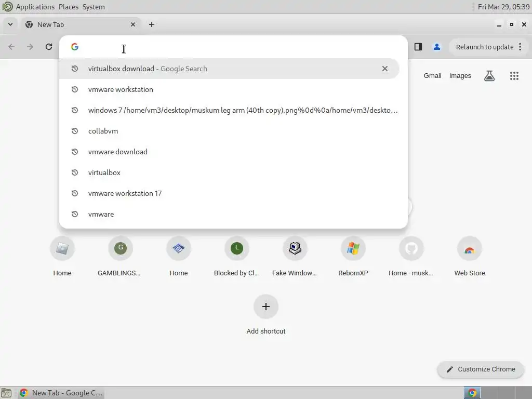Viewport: 532px width, 399px height.
Task: Open Chrome three-dot menu
Action: 520,47
